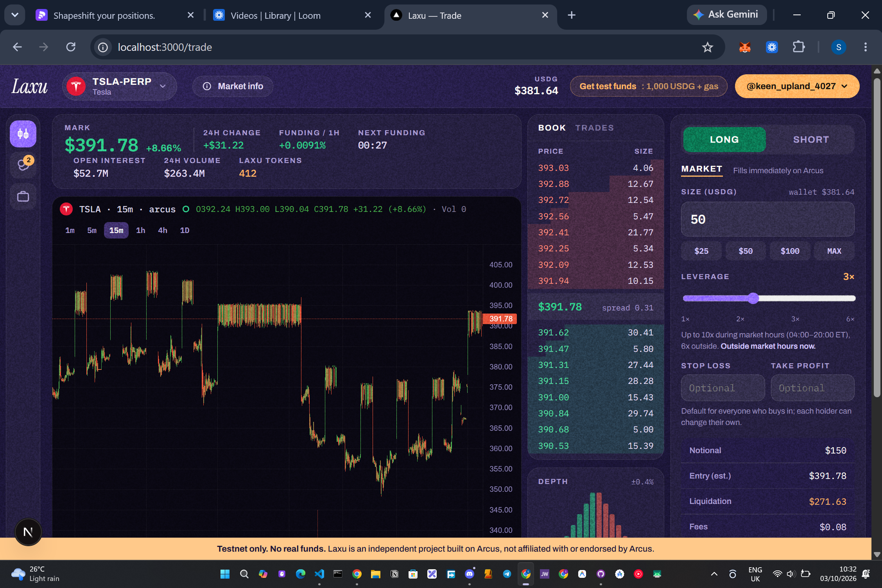Click the Laxu logo
The width and height of the screenshot is (882, 588).
pyautogui.click(x=29, y=86)
